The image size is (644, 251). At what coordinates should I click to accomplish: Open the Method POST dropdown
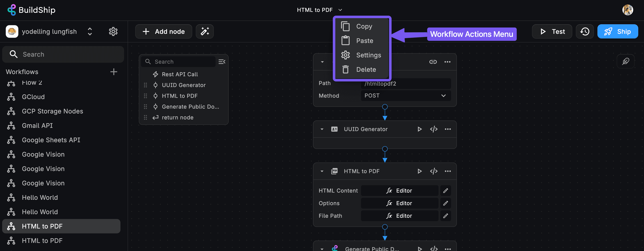click(x=405, y=95)
